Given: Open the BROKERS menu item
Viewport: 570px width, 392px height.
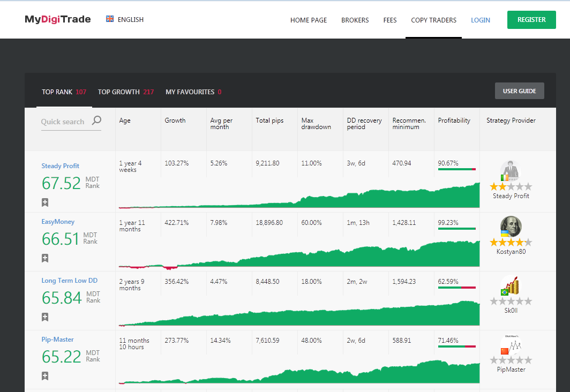Looking at the screenshot, I should [355, 20].
